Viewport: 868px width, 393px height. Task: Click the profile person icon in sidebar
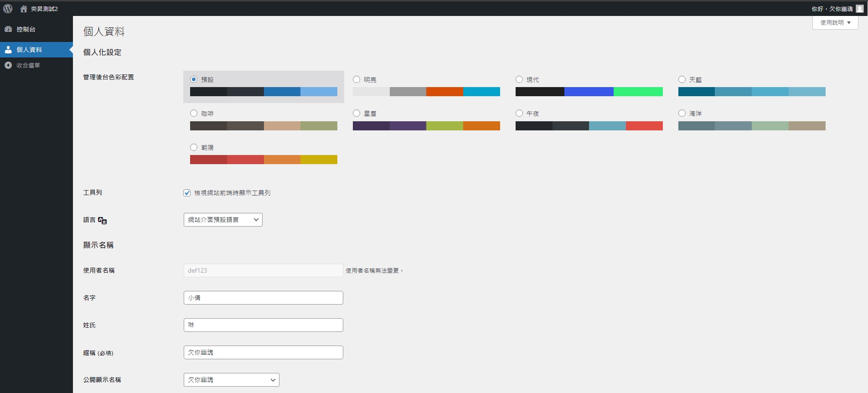[x=8, y=50]
